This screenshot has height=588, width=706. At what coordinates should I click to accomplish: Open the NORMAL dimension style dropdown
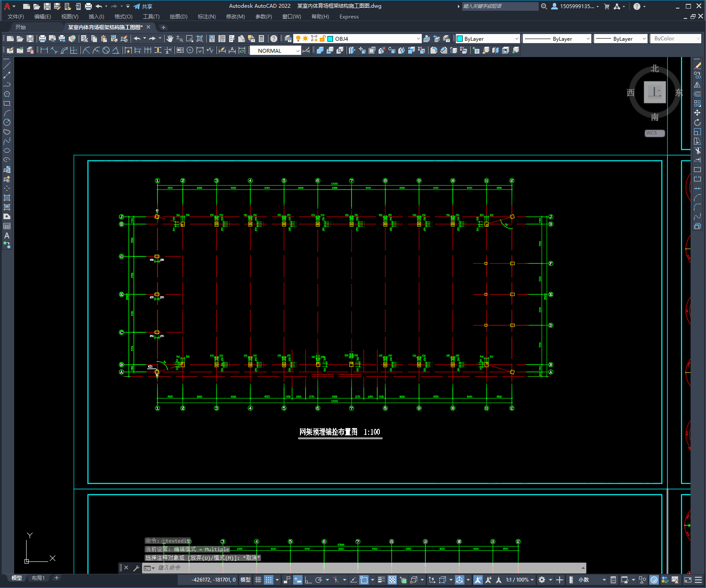(x=297, y=51)
